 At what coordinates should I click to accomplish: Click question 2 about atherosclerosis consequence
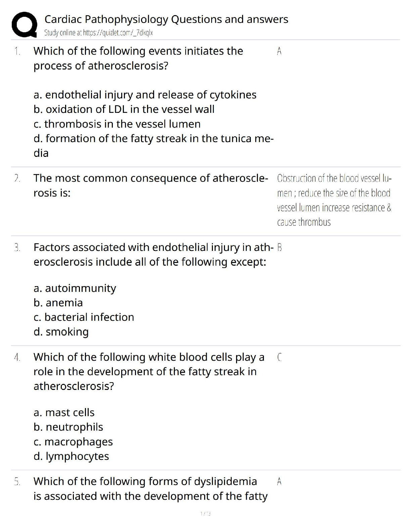[x=150, y=185]
